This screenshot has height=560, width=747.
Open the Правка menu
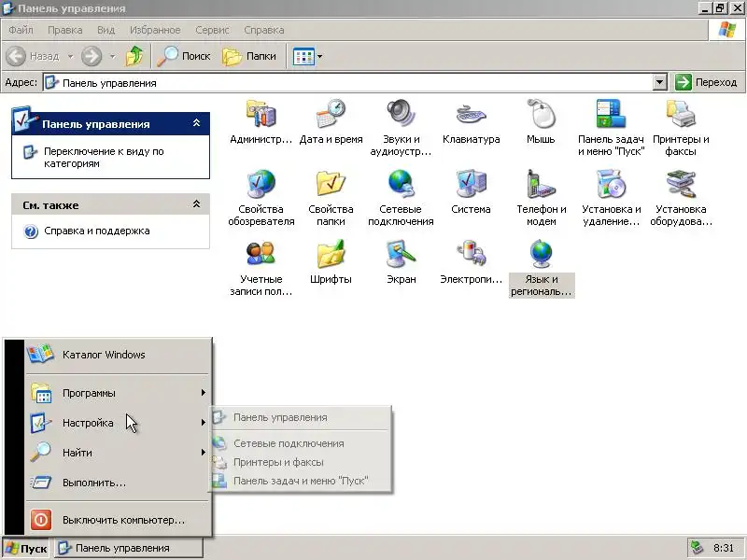(64, 30)
